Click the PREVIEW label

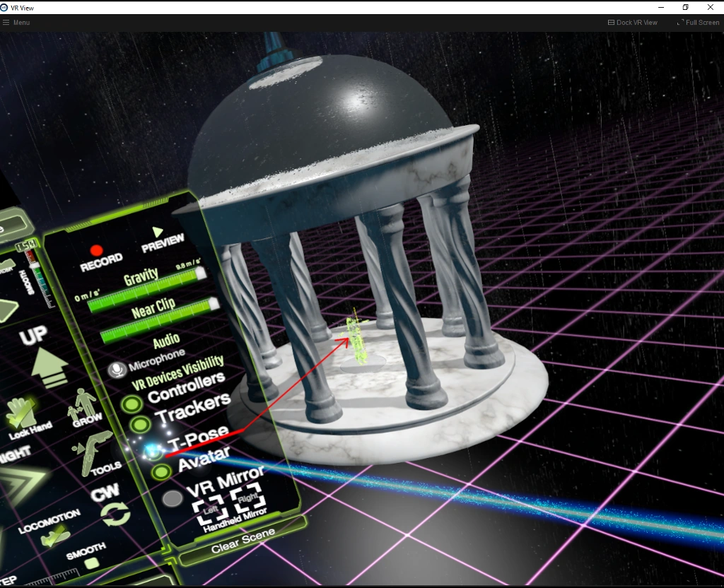tap(163, 243)
